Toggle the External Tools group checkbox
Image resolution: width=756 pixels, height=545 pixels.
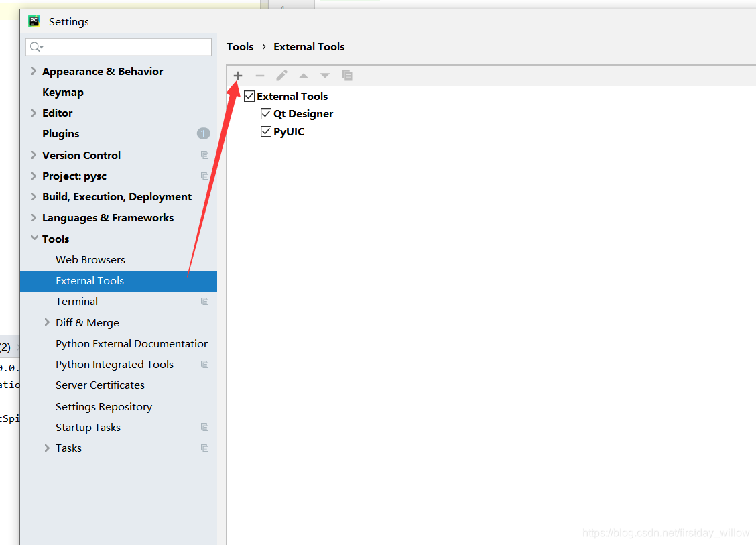(249, 96)
